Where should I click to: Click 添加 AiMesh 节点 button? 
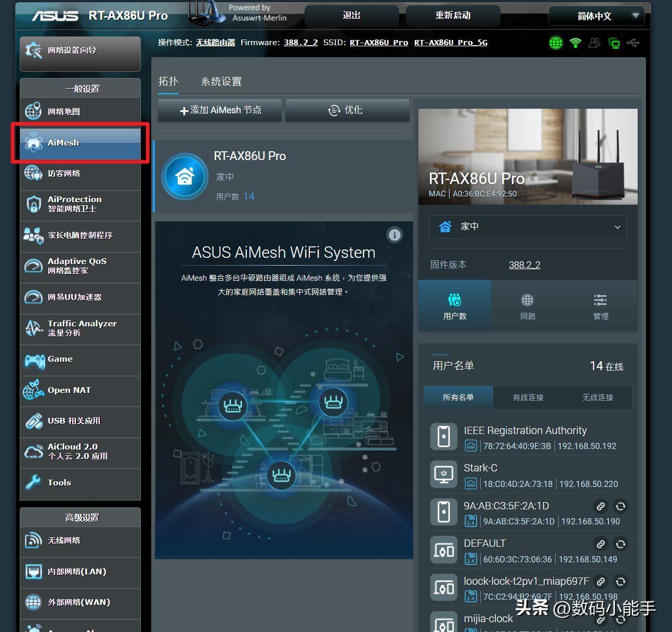[220, 110]
